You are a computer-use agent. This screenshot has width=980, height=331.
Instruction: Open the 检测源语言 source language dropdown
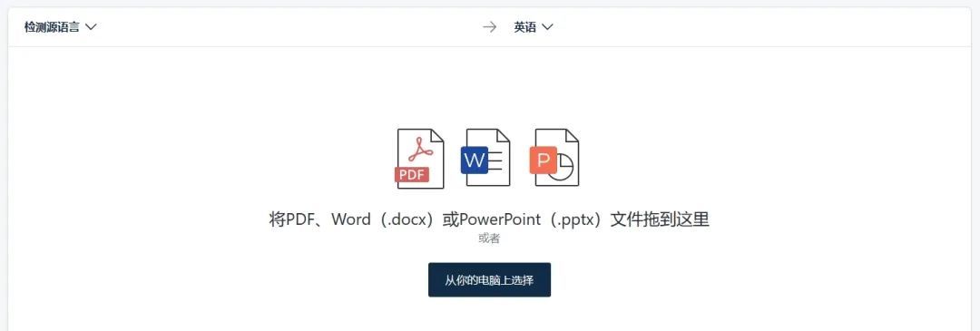(60, 27)
